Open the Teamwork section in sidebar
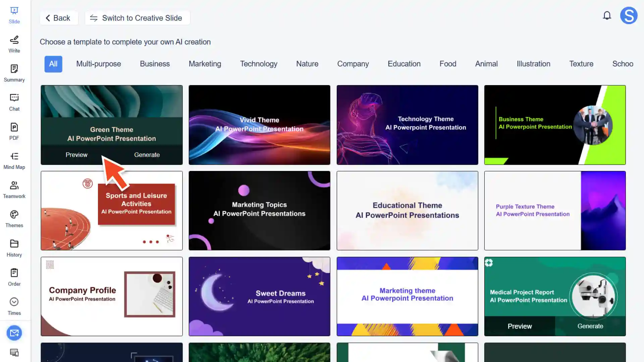Image resolution: width=644 pixels, height=362 pixels. tap(14, 190)
